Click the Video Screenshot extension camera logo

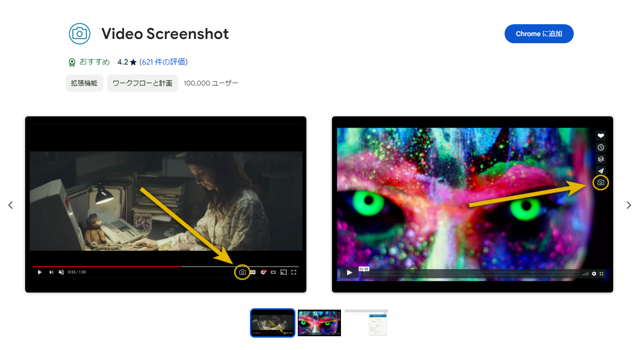tap(79, 34)
